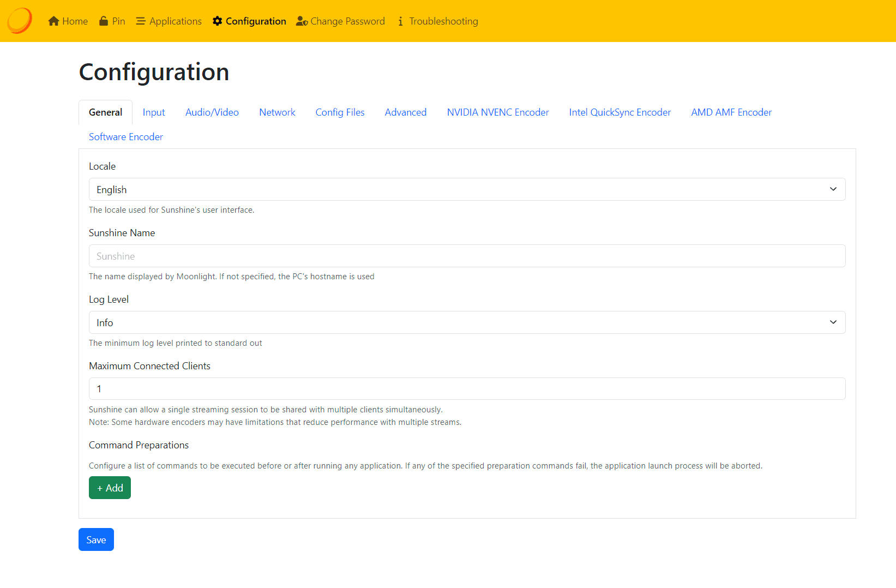Click the Log Level label
This screenshot has width=896, height=588.
pyautogui.click(x=109, y=299)
